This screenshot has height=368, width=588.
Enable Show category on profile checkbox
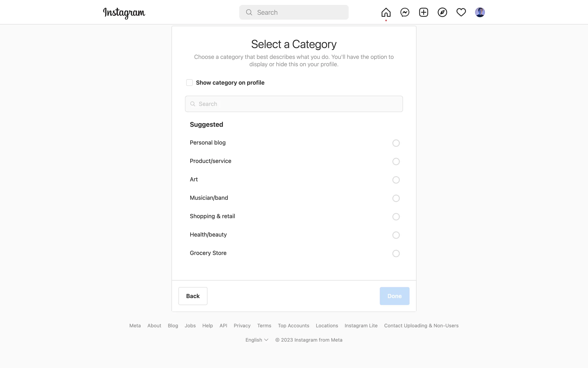190,82
